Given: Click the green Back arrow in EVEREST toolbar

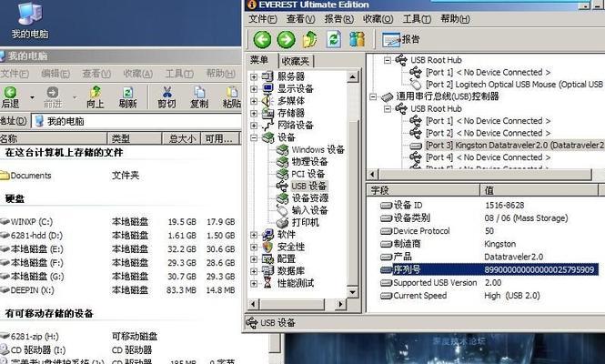Looking at the screenshot, I should 262,40.
